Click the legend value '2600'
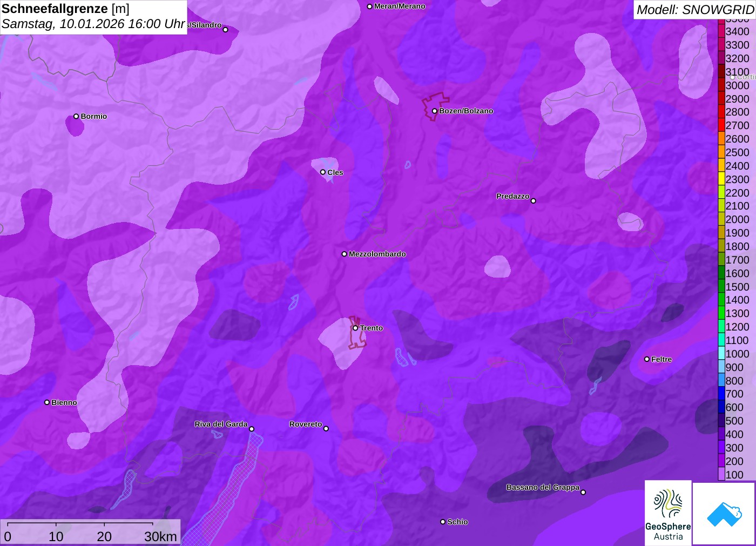Image resolution: width=756 pixels, height=546 pixels. point(737,139)
